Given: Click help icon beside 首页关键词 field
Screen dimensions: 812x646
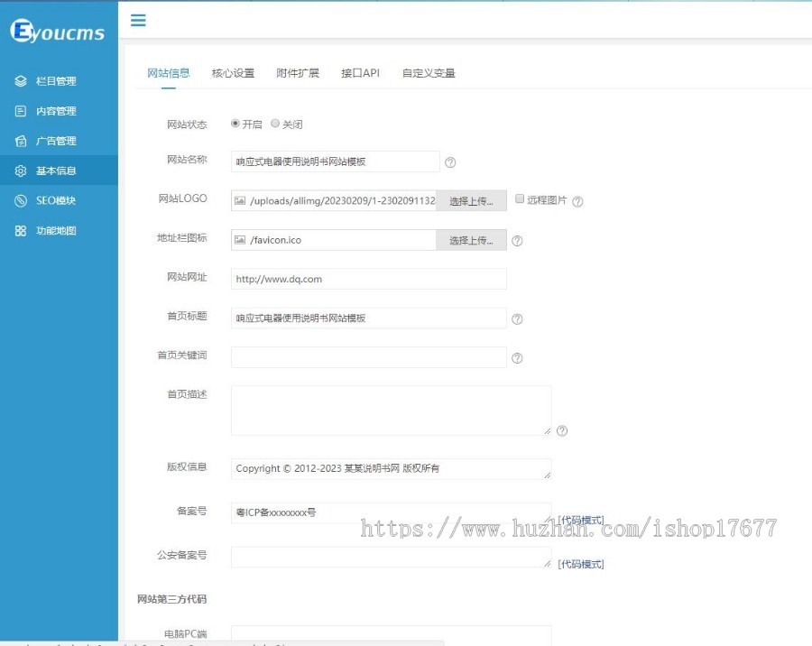Looking at the screenshot, I should point(517,358).
